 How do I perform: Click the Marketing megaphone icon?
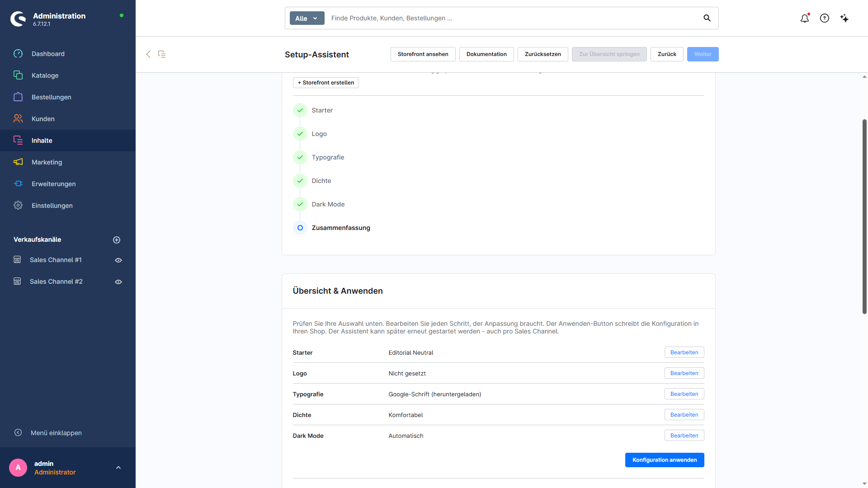[x=18, y=162]
